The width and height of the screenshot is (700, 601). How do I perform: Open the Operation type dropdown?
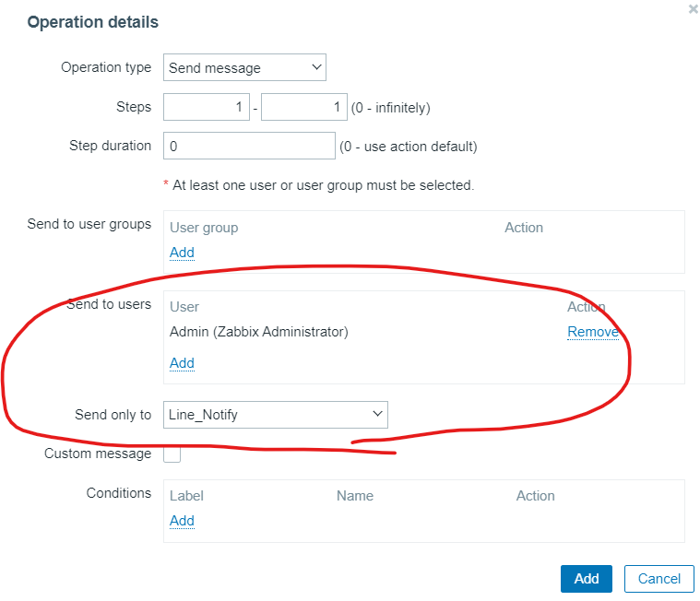pos(244,67)
